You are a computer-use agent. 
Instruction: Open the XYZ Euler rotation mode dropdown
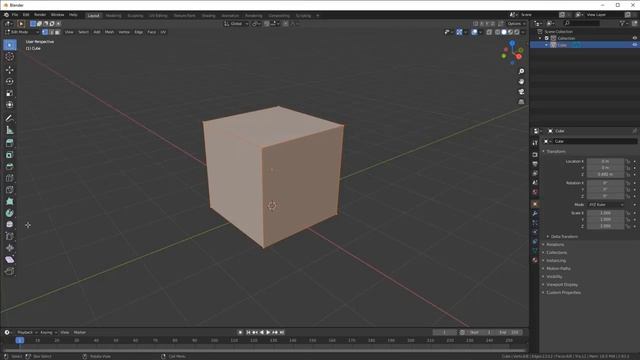[606, 204]
